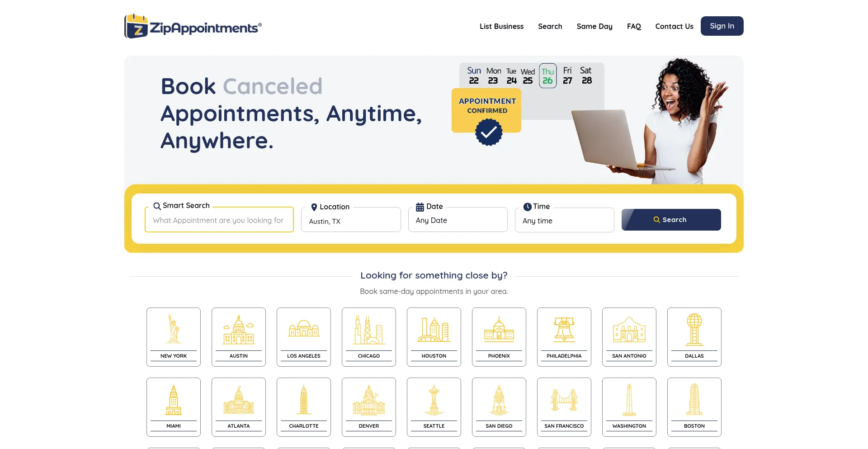Open the Contact Us link
Viewport: 868px width, 449px height.
[x=674, y=26]
